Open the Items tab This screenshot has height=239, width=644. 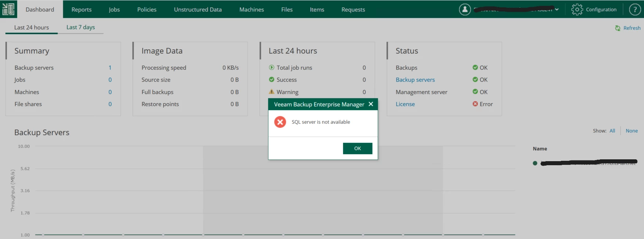click(x=317, y=10)
